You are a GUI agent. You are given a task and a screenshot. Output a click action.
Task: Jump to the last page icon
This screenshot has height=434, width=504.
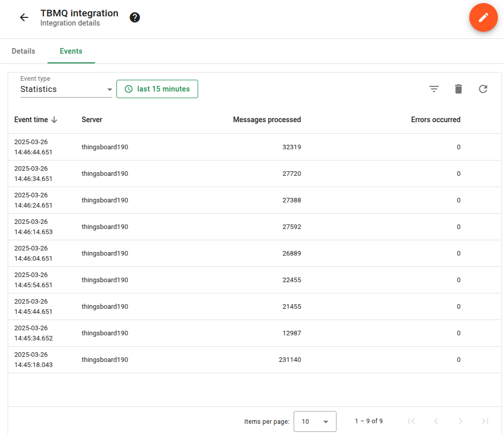coord(485,421)
